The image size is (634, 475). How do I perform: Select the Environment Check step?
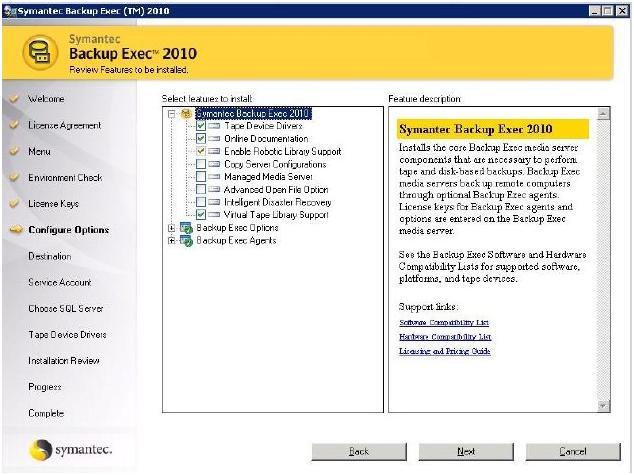click(65, 177)
